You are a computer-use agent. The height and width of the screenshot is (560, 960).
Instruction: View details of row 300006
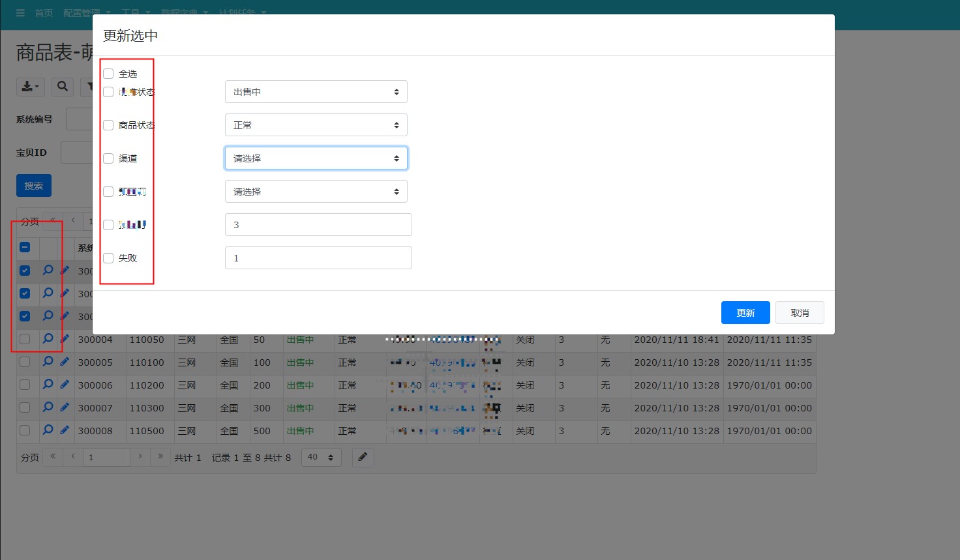click(x=48, y=385)
